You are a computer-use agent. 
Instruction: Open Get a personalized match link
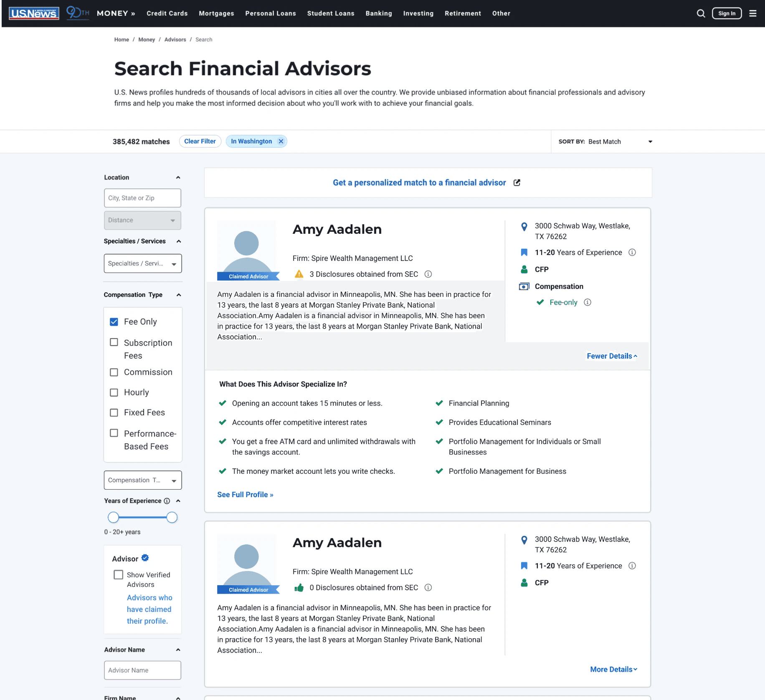click(x=419, y=183)
